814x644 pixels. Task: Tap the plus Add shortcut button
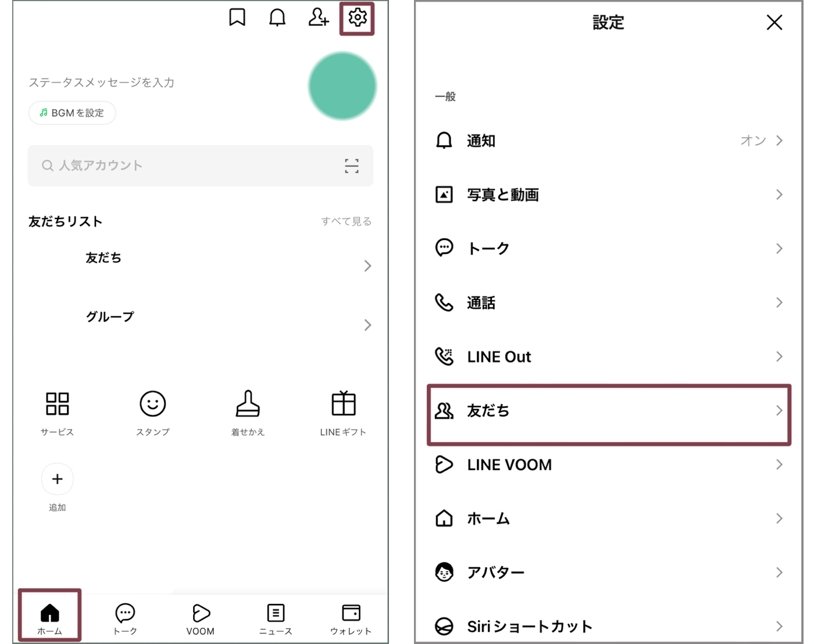click(57, 479)
